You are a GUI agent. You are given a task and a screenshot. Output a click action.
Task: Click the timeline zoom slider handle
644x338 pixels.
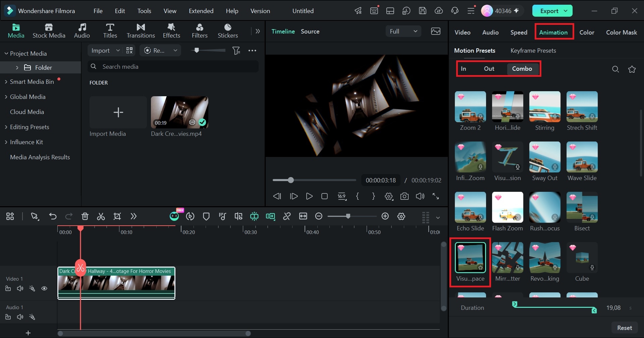click(x=348, y=216)
